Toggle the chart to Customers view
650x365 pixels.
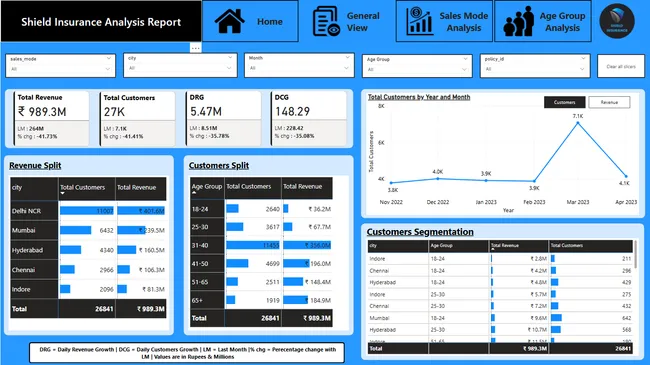pyautogui.click(x=564, y=102)
